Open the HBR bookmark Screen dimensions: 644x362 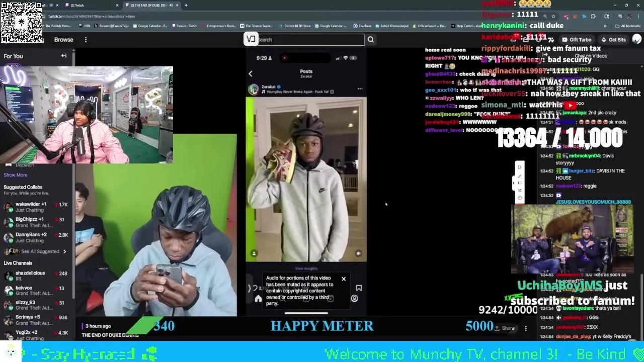85,26
